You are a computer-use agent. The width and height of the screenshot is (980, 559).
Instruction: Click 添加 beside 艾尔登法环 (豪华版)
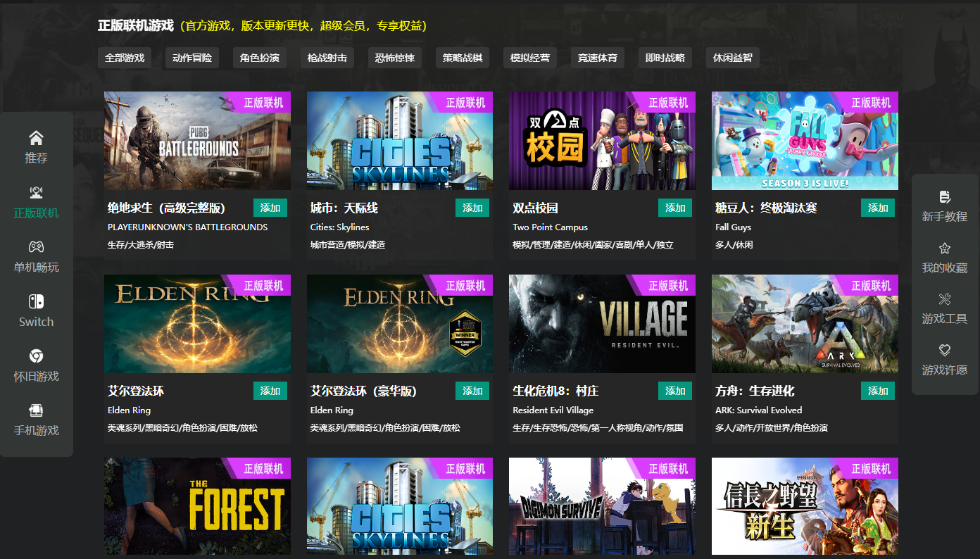472,391
